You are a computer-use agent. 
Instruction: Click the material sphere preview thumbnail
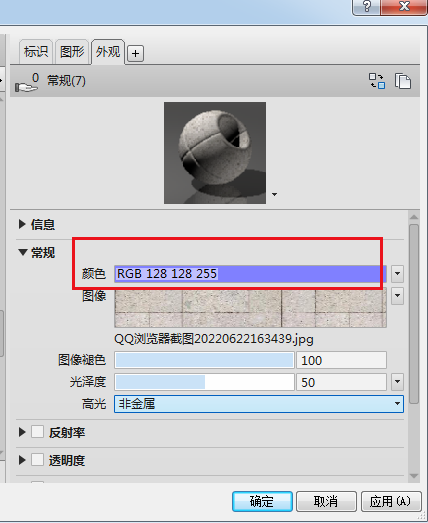(215, 153)
